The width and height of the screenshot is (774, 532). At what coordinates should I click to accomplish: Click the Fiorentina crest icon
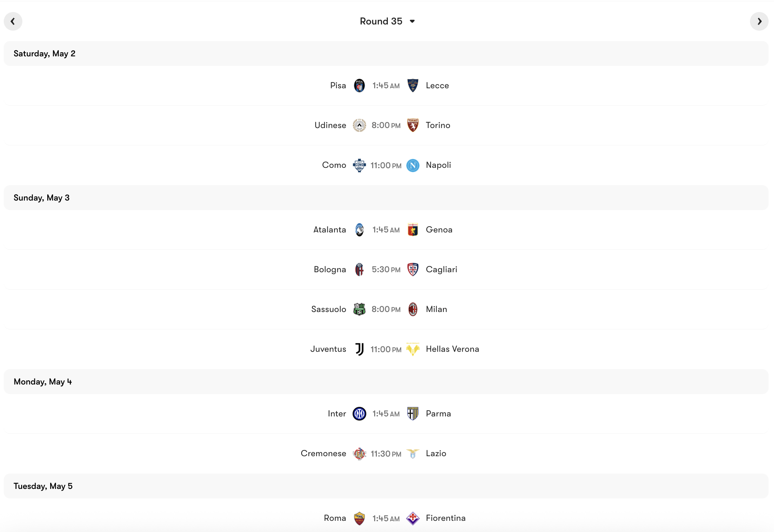(x=413, y=518)
